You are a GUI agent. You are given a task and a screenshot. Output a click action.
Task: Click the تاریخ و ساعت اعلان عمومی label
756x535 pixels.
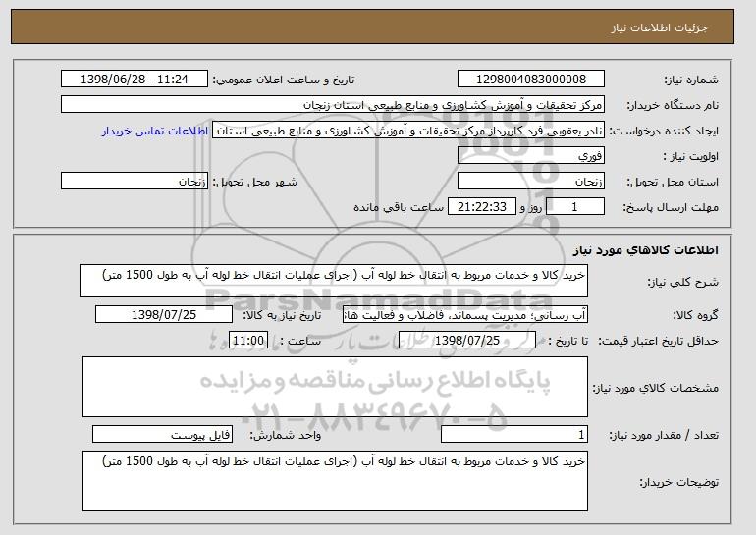284,80
